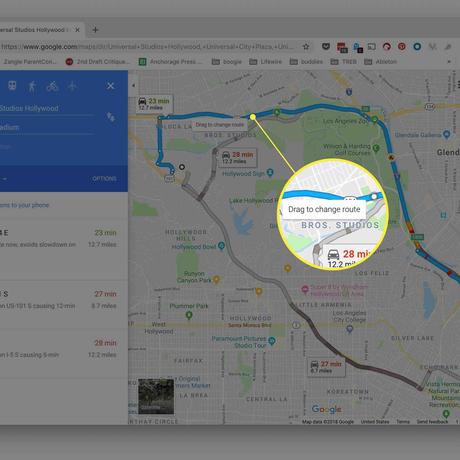Click the Terms link on map
Screen dimensions: 460x460
click(x=403, y=422)
